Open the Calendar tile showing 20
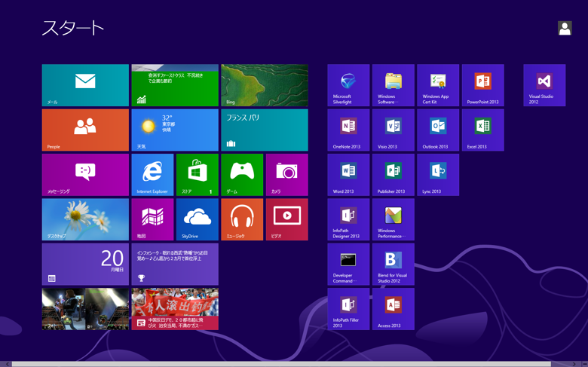 [x=85, y=265]
